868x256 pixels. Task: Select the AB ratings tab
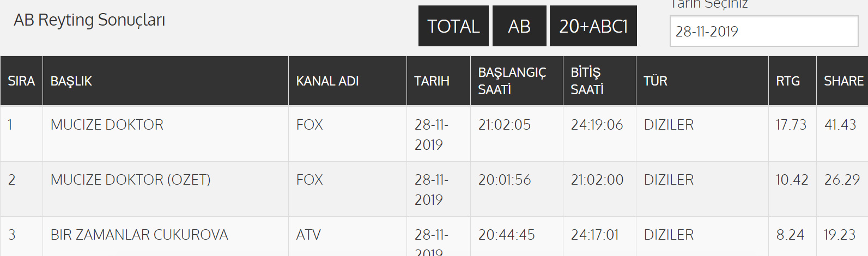(x=519, y=26)
